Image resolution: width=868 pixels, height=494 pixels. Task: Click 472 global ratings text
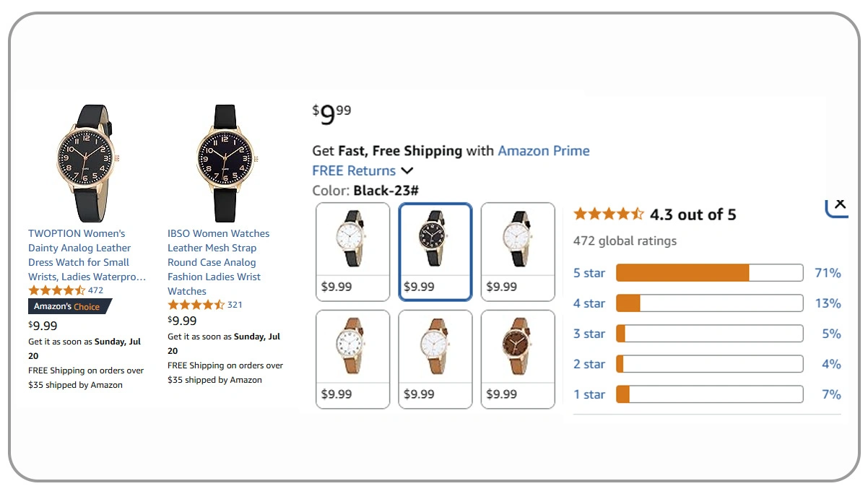[624, 240]
